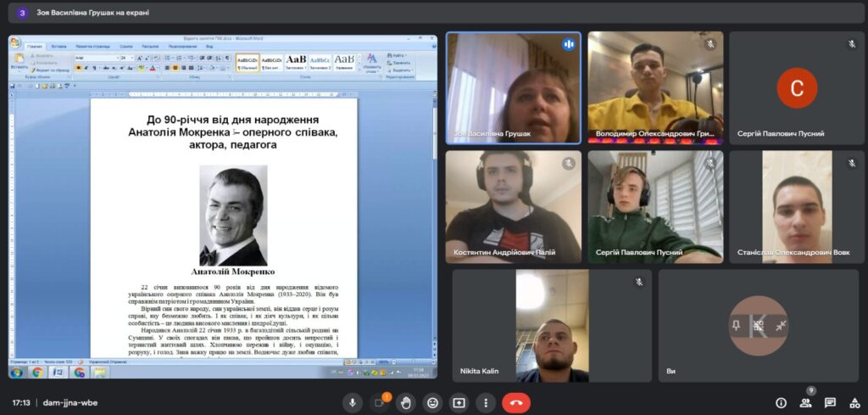Minimize your self-view tile
This screenshot has width=868, height=415.
(781, 325)
